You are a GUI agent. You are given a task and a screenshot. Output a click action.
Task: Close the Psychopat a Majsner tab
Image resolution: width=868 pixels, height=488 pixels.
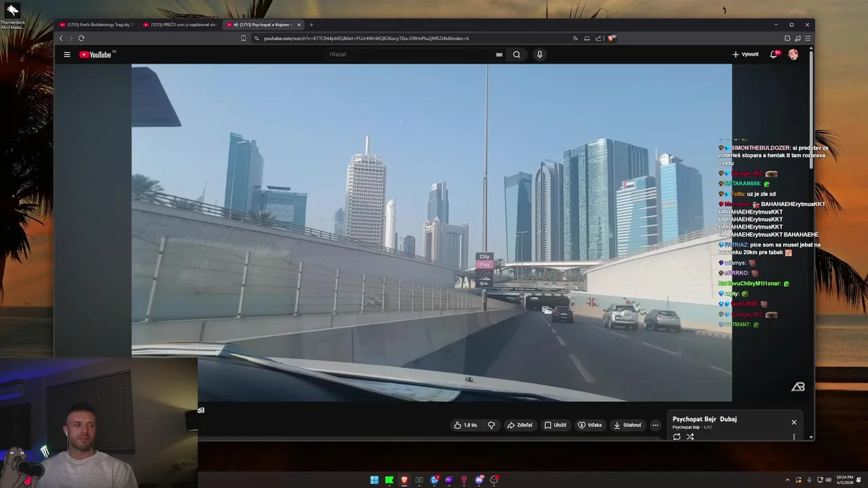[299, 24]
